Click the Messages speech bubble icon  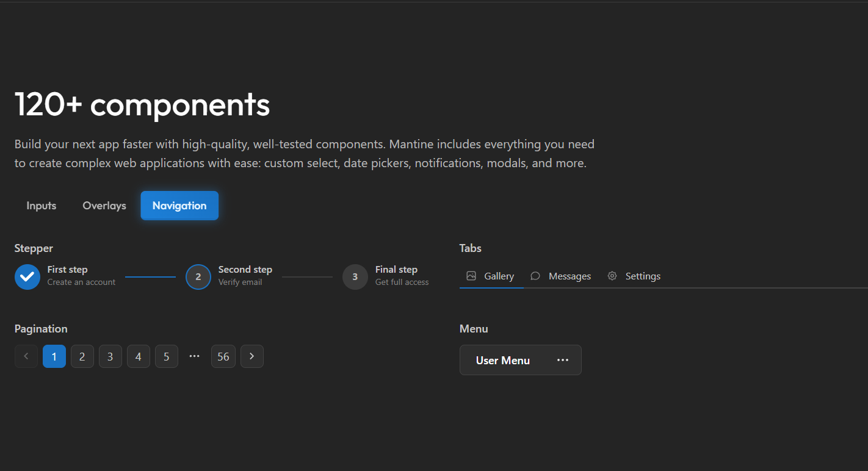pos(535,276)
